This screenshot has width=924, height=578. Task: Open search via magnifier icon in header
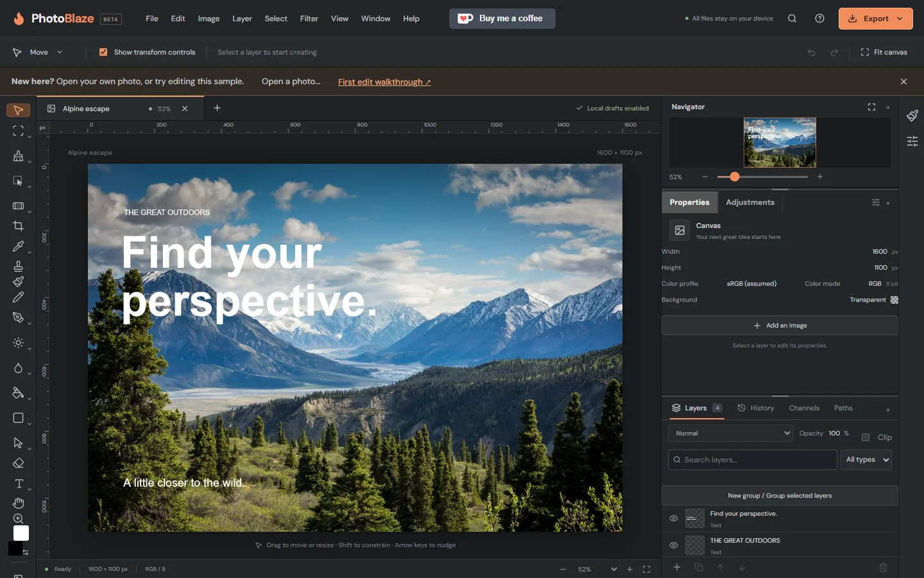coord(792,19)
